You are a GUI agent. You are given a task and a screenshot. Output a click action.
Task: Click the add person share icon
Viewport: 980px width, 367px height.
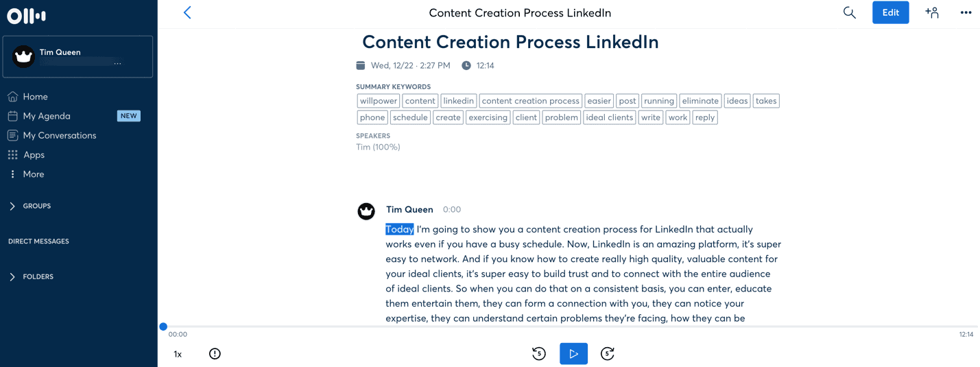click(931, 12)
